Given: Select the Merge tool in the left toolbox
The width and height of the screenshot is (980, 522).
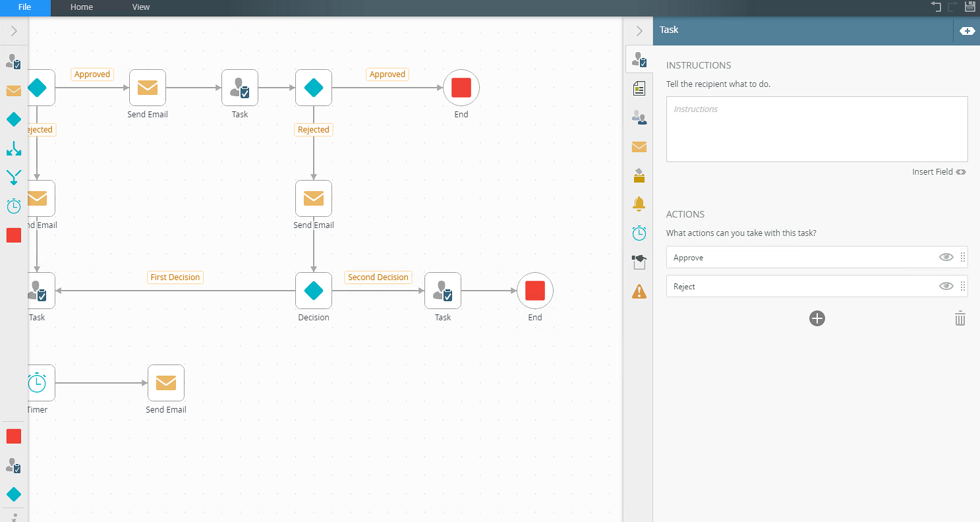Looking at the screenshot, I should (x=14, y=177).
